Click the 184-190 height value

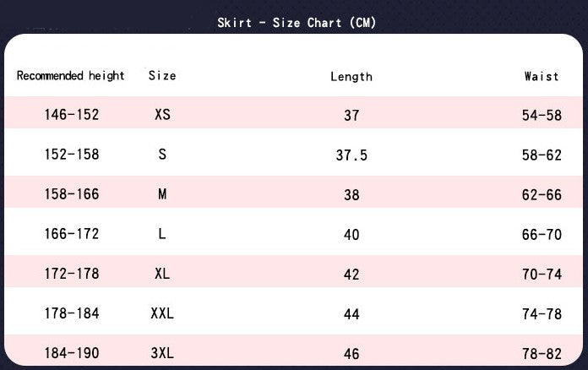tap(72, 352)
